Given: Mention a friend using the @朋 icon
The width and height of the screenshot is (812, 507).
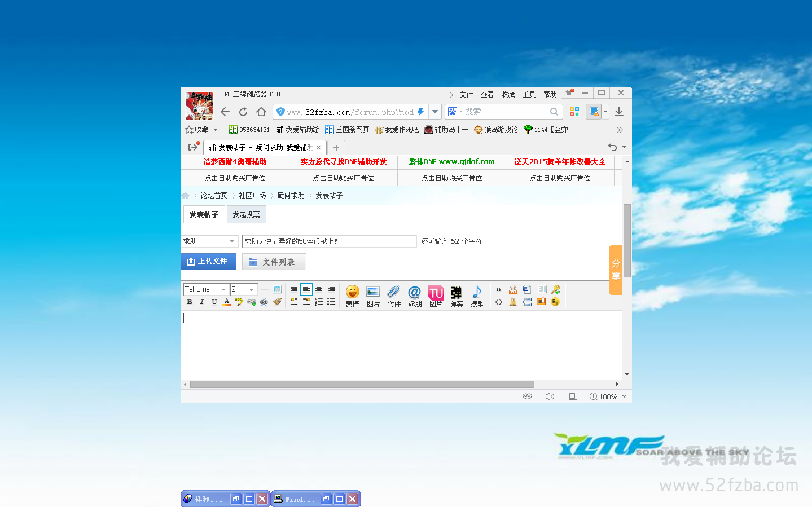Looking at the screenshot, I should pyautogui.click(x=415, y=296).
